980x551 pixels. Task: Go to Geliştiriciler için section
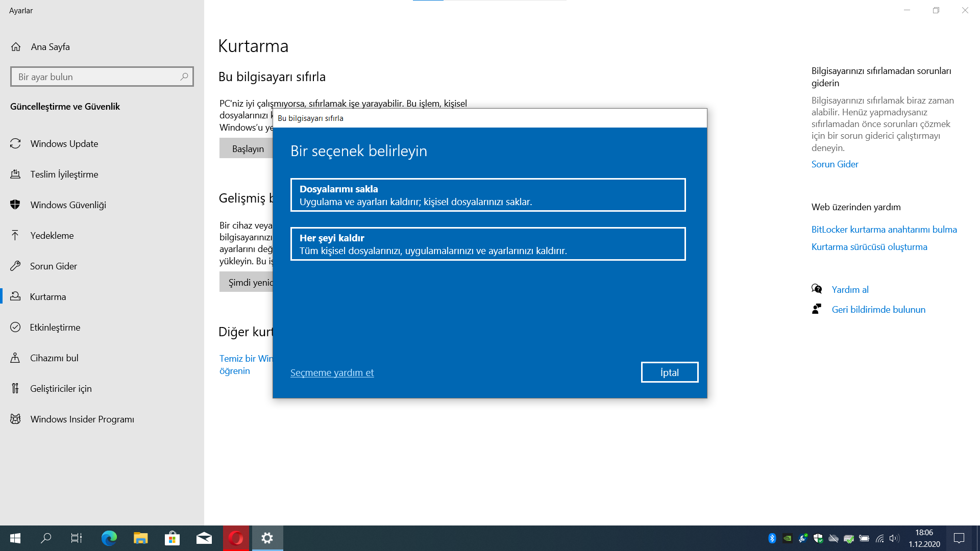[x=61, y=389]
